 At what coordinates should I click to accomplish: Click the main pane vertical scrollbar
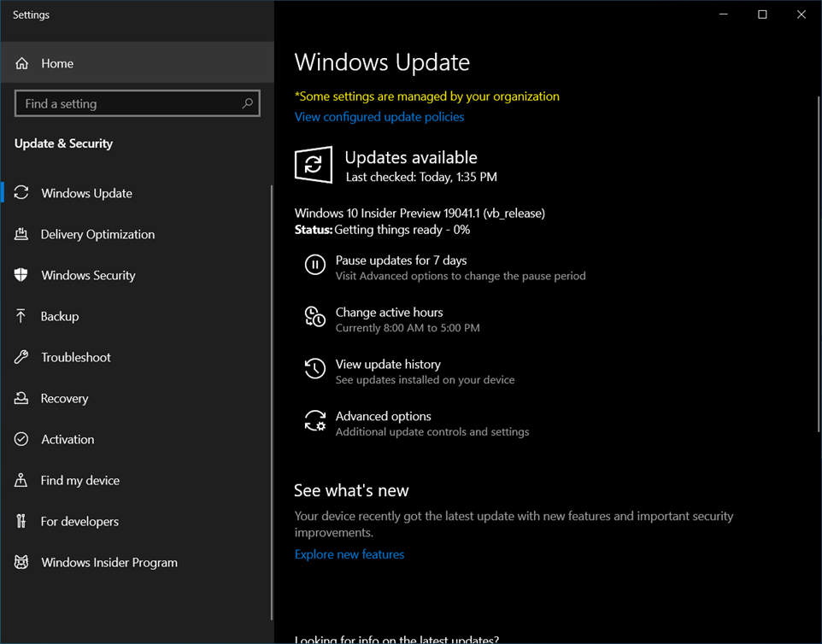coord(819,264)
